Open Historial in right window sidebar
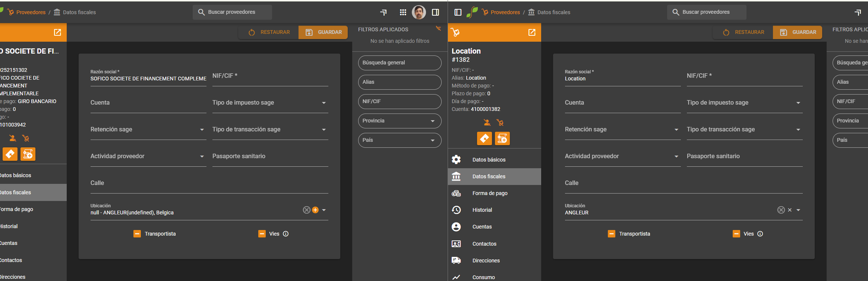The height and width of the screenshot is (281, 868). tap(494, 210)
